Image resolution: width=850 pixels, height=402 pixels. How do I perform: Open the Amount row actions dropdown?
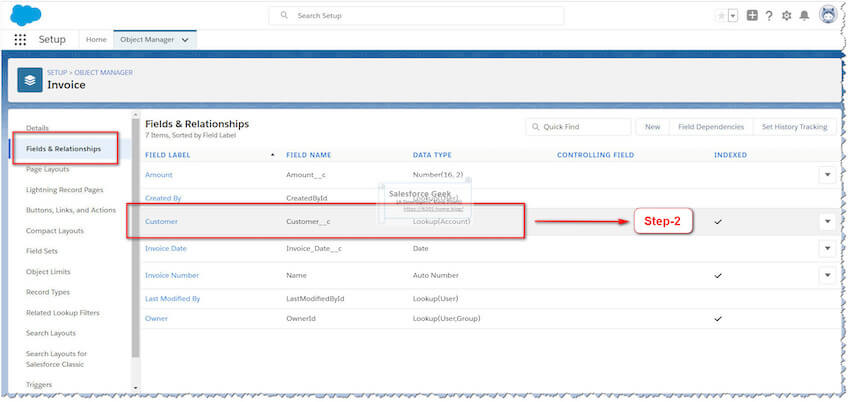point(827,175)
